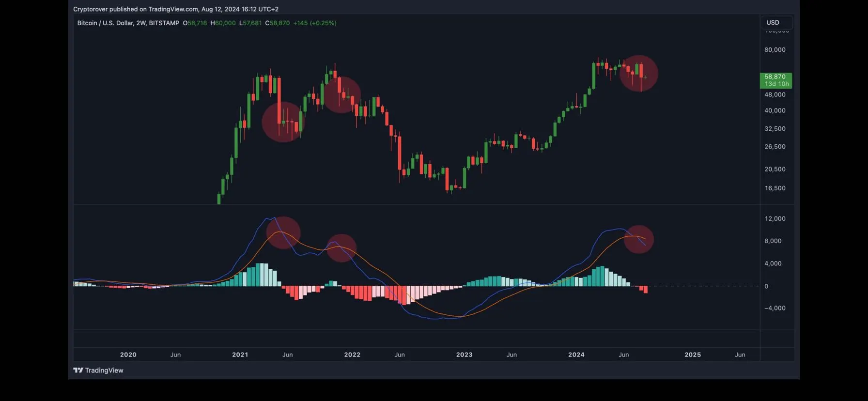Click the 2025 time axis label

(x=693, y=355)
